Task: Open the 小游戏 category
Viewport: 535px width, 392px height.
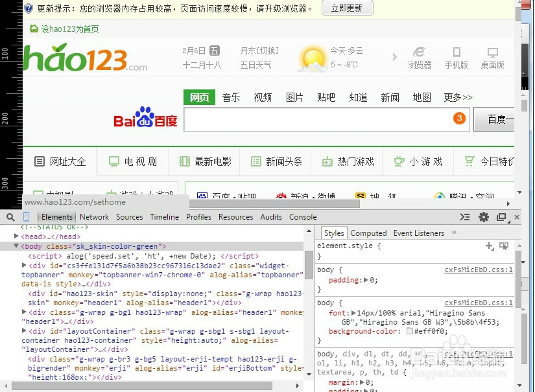Action: [418, 161]
